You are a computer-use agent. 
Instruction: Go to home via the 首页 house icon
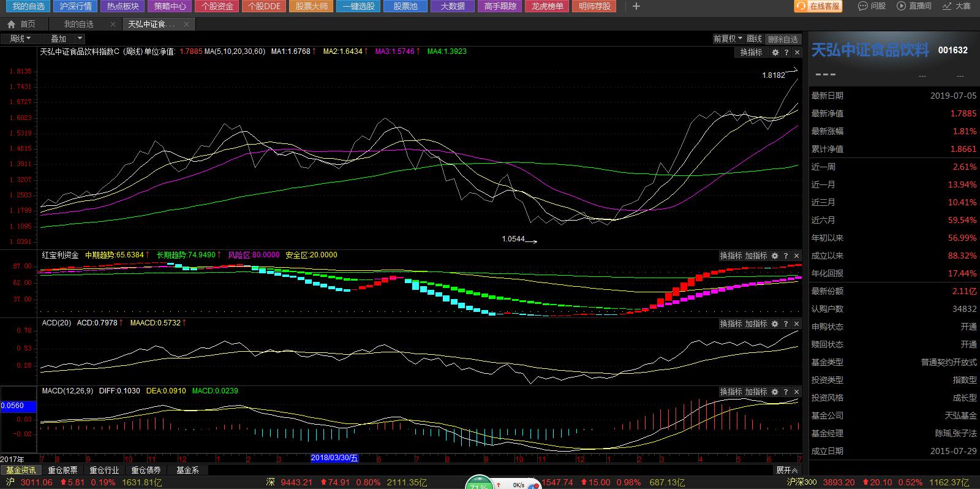11,25
